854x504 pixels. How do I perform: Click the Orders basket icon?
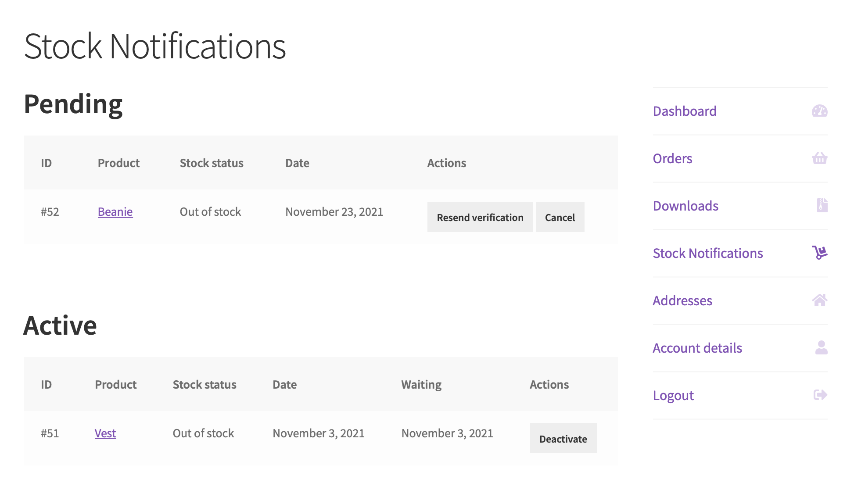click(x=819, y=158)
